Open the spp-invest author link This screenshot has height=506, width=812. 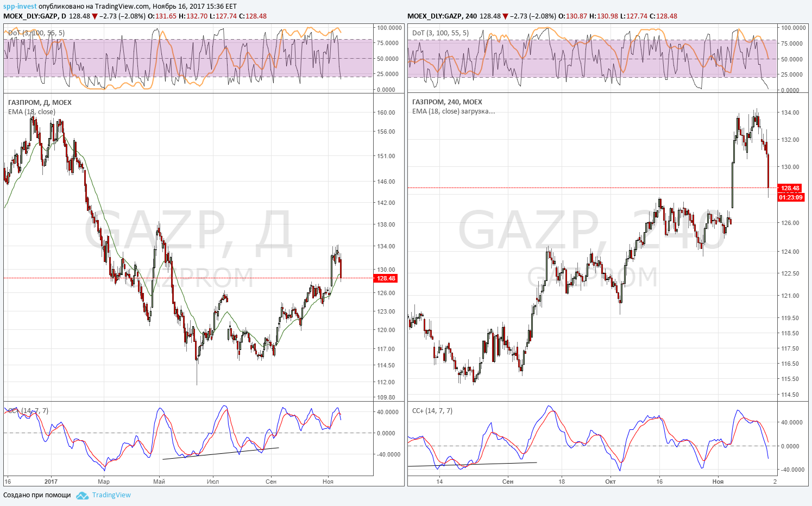coord(20,7)
